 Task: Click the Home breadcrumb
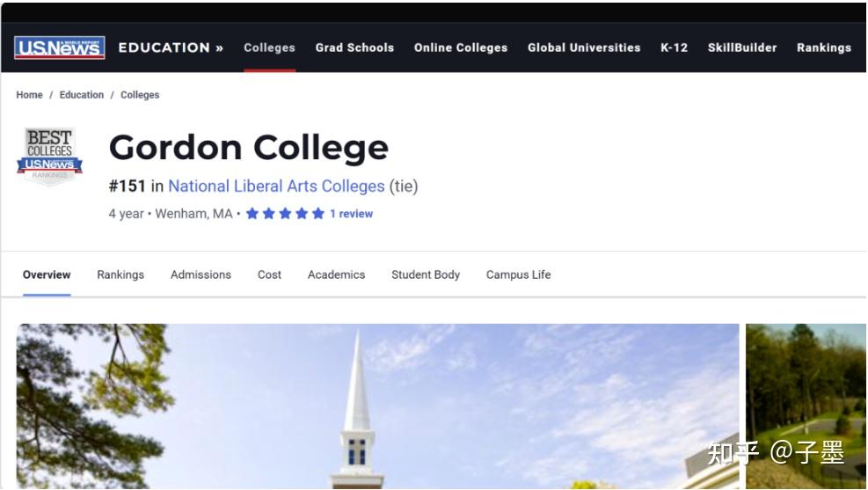(x=29, y=95)
